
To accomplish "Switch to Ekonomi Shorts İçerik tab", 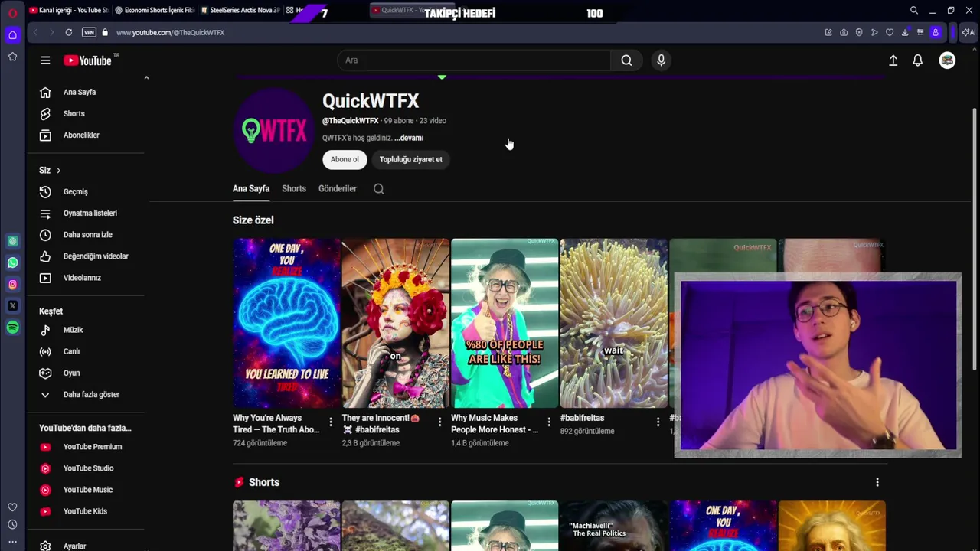I will click(x=154, y=11).
